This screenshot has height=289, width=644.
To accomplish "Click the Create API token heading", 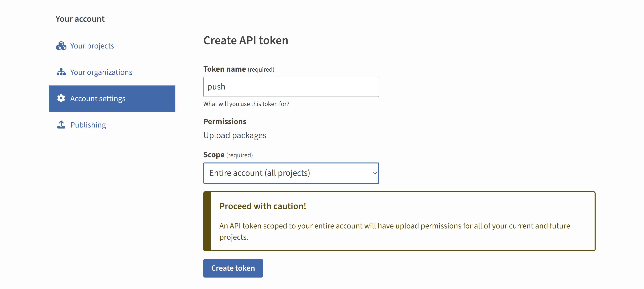I will [x=246, y=41].
